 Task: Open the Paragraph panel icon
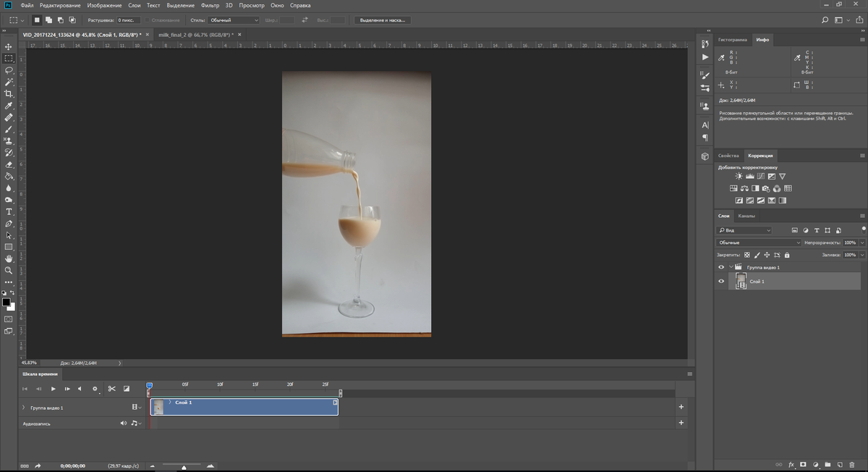705,138
